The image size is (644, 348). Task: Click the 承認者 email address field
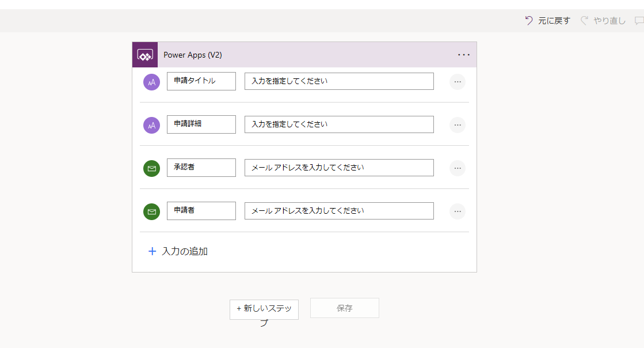click(x=338, y=168)
